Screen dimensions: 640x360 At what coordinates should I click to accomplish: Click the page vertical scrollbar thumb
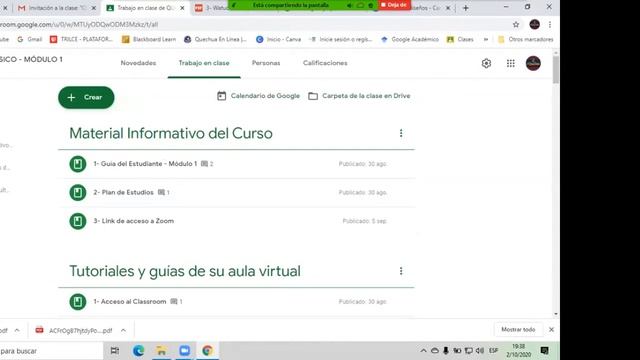point(556,69)
